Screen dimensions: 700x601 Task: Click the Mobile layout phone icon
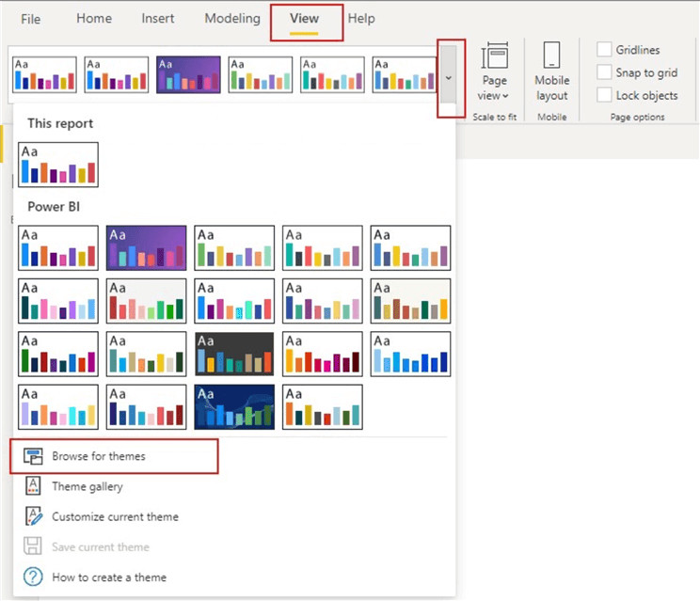pos(551,55)
